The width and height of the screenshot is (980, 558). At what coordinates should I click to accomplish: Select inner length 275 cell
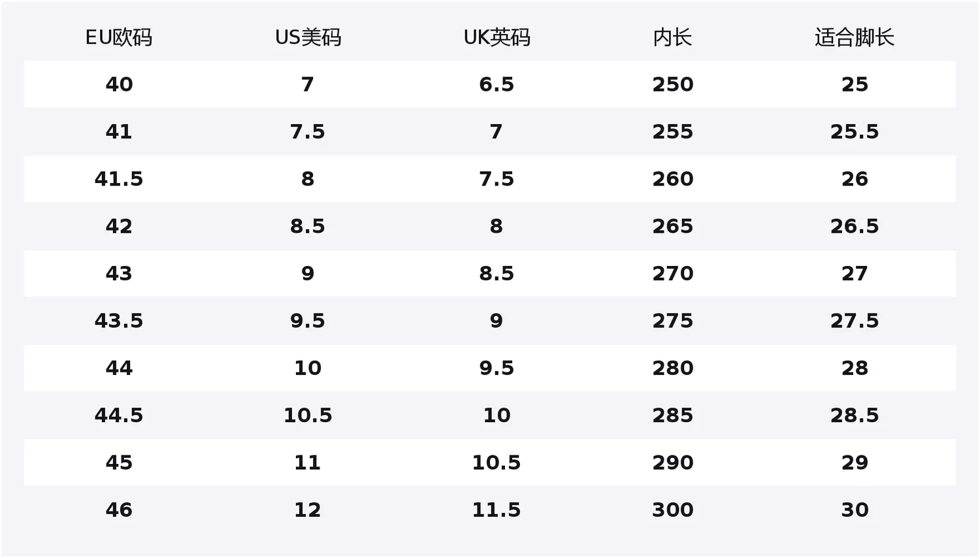click(673, 321)
